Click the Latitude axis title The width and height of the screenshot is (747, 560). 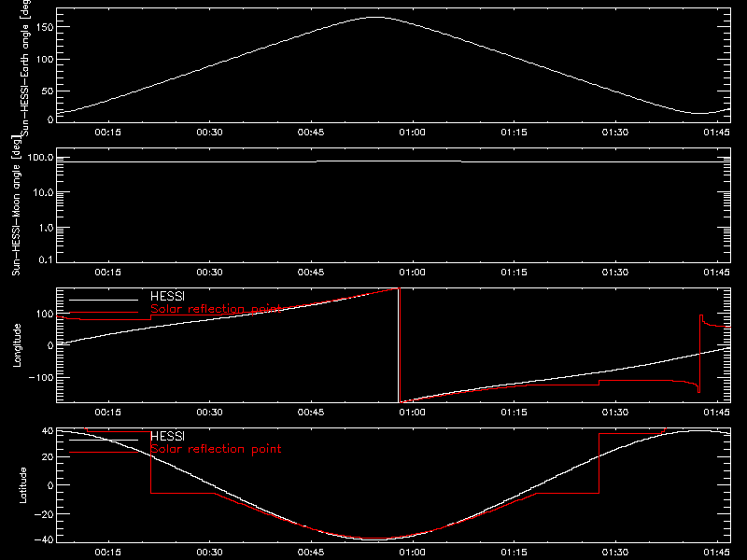click(22, 485)
